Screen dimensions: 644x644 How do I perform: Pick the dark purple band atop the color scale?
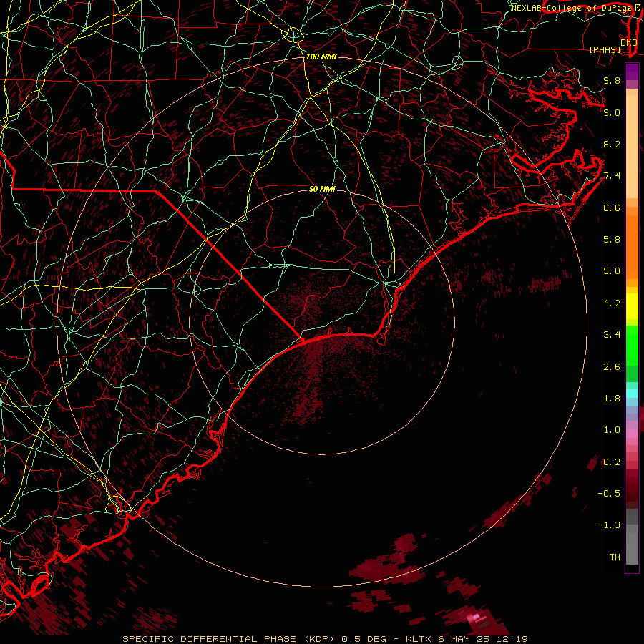(632, 72)
